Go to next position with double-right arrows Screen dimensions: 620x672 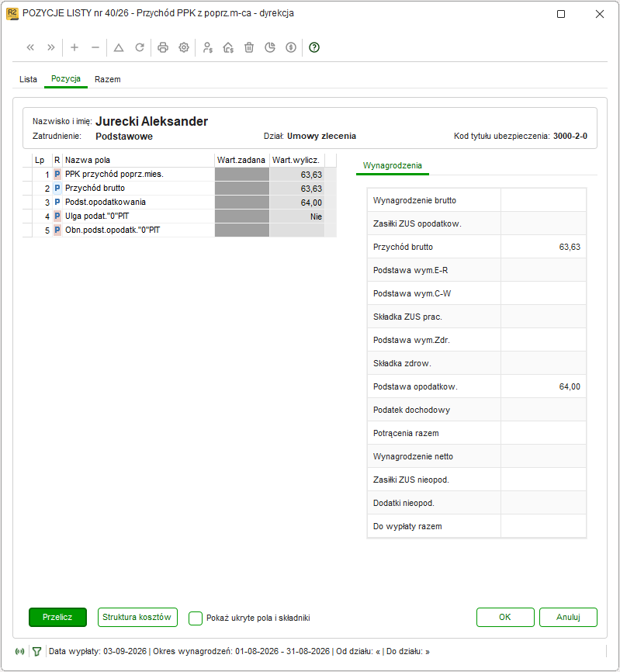51,47
